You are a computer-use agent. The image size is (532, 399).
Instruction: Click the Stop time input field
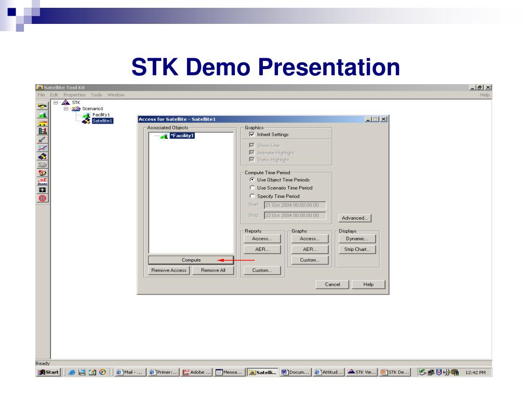coord(295,216)
